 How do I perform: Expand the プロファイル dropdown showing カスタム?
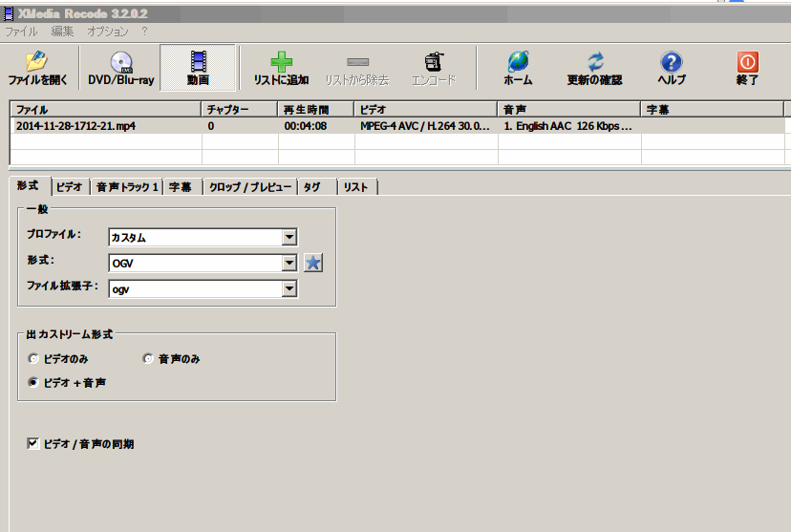pos(289,237)
